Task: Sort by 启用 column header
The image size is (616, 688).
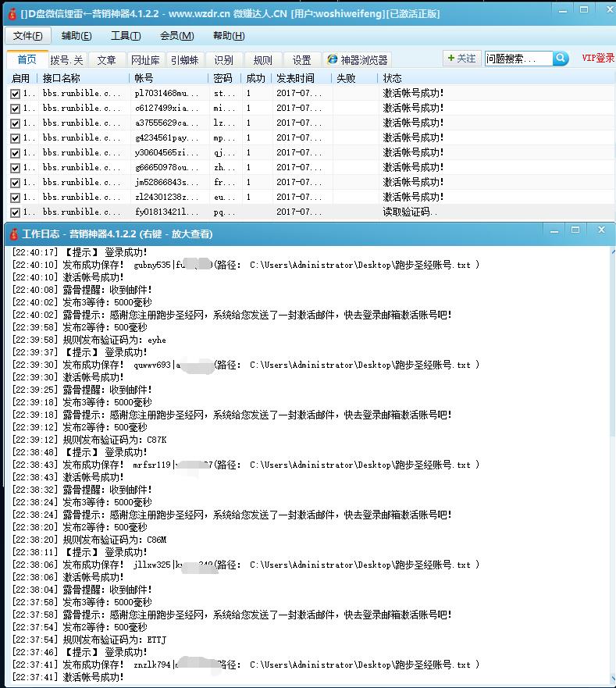Action: pos(22,78)
